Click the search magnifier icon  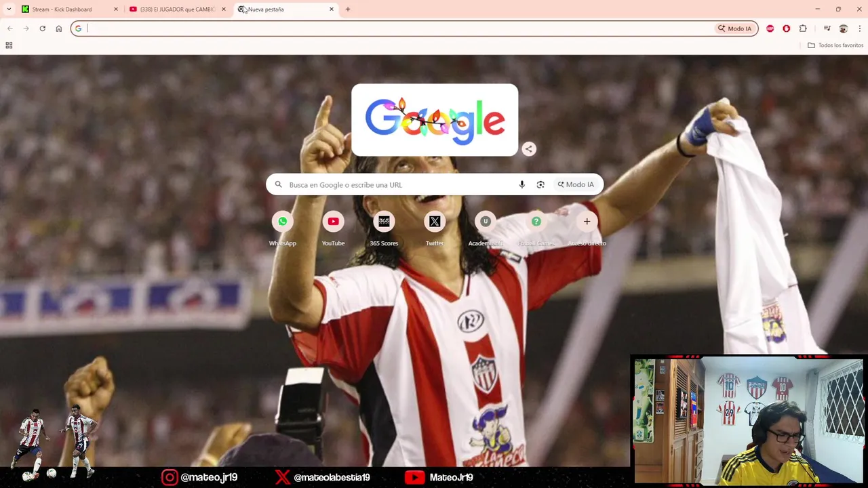278,184
